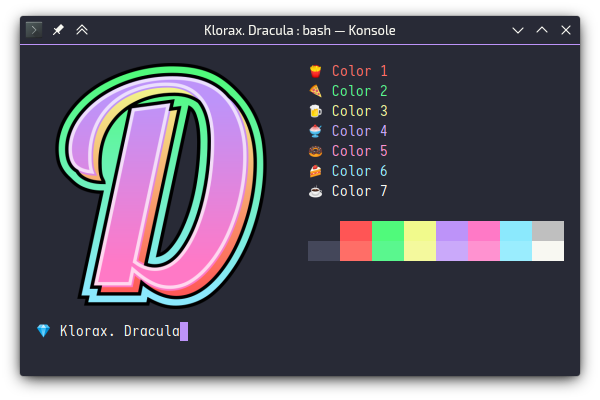Viewport: 600px width, 400px height.
Task: Click the green swatch in the upper palette row
Action: pos(388,231)
